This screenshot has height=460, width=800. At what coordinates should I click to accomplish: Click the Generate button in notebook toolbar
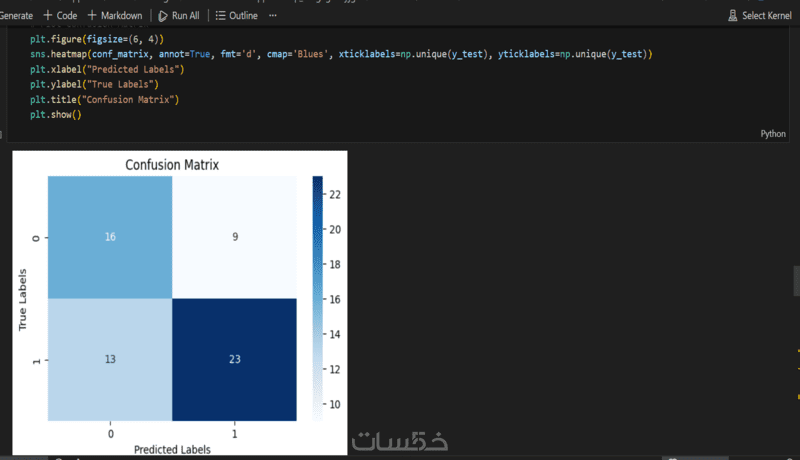[16, 16]
